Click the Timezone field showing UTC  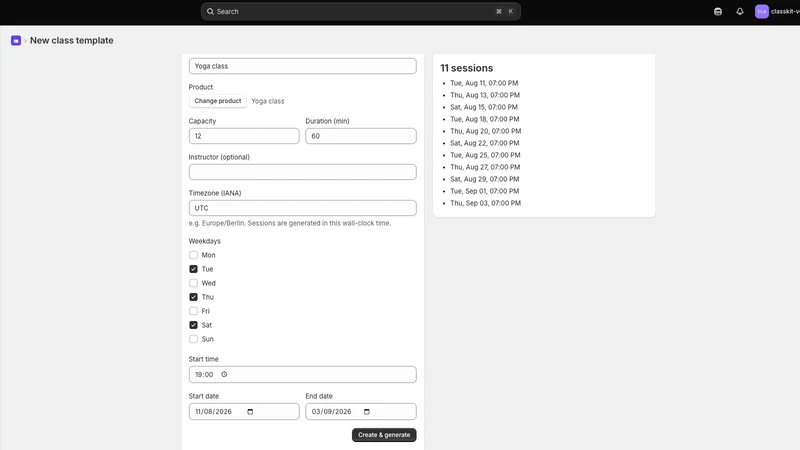coord(303,208)
